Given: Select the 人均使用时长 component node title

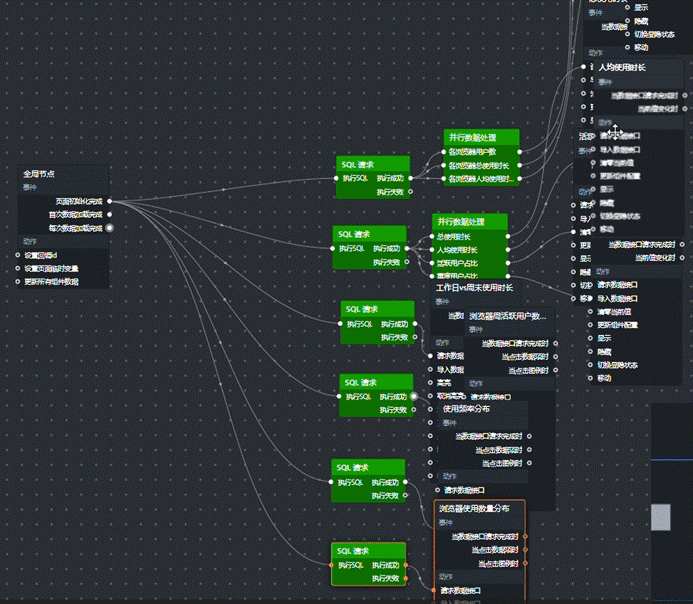Looking at the screenshot, I should [x=622, y=67].
